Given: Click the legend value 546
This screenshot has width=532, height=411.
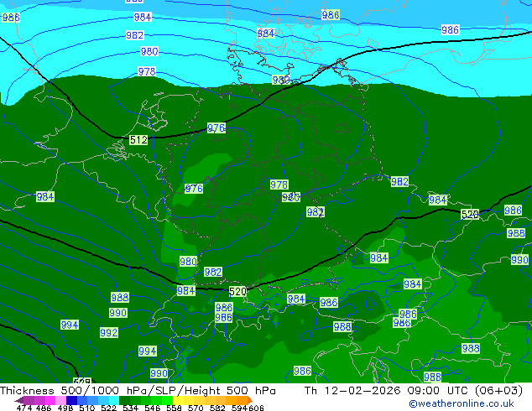Looking at the screenshot, I should coord(153,408).
